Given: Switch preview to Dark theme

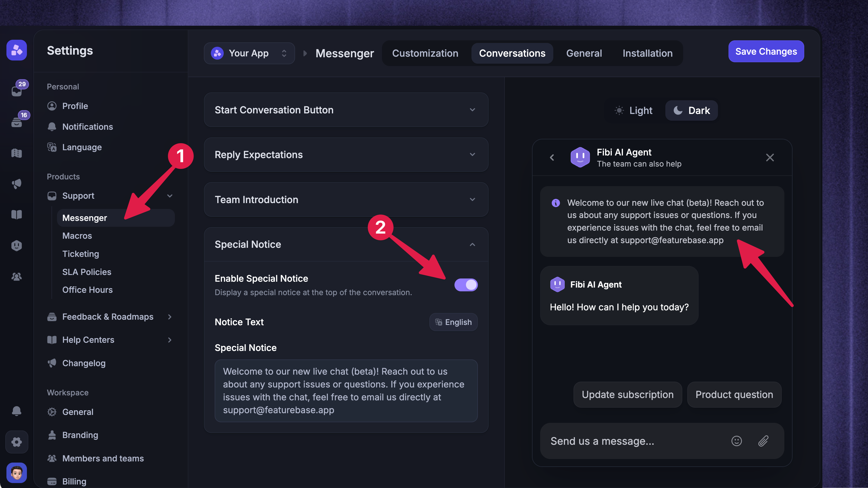Looking at the screenshot, I should 691,110.
